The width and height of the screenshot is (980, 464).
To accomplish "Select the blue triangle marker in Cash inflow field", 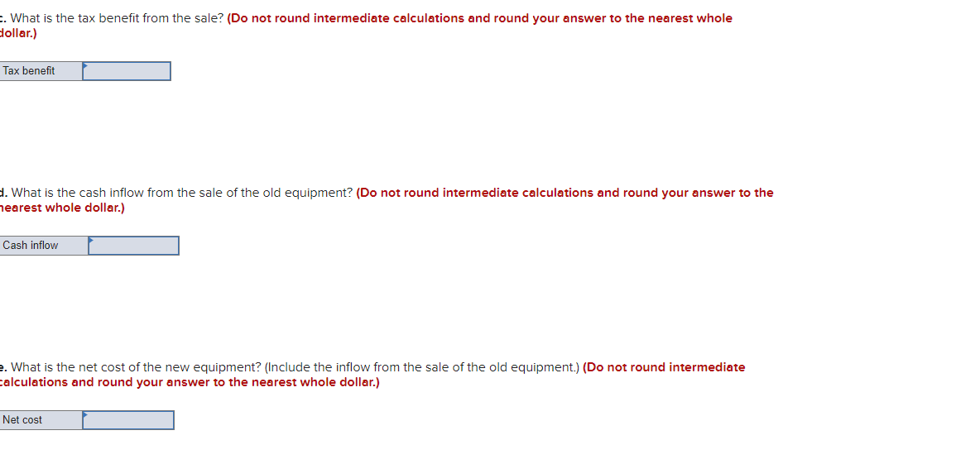I will pyautogui.click(x=92, y=239).
